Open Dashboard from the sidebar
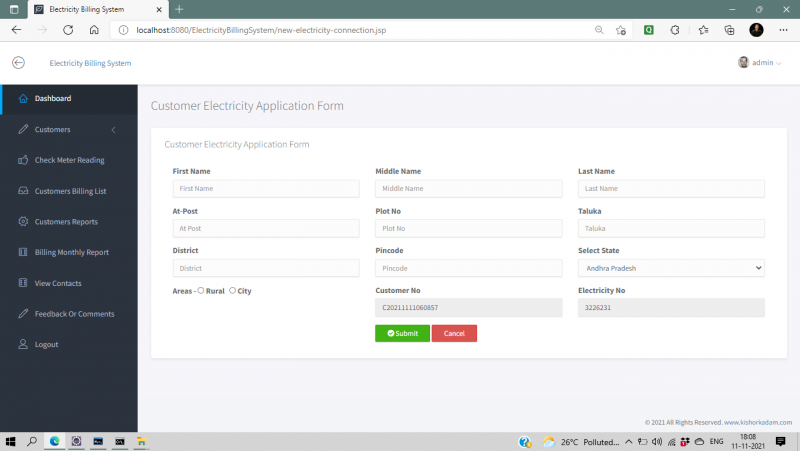Screen dimensions: 800x451 tap(69, 98)
